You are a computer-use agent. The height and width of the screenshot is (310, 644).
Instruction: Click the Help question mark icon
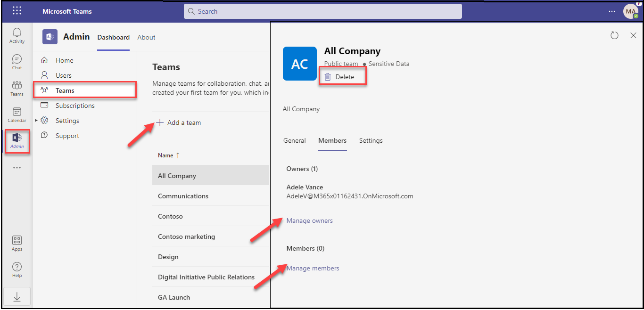17,269
